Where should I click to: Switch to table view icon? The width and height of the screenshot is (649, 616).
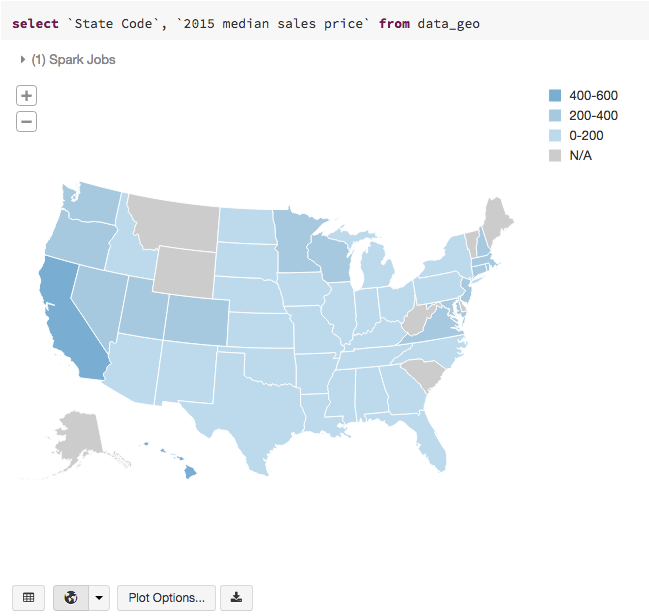28,598
